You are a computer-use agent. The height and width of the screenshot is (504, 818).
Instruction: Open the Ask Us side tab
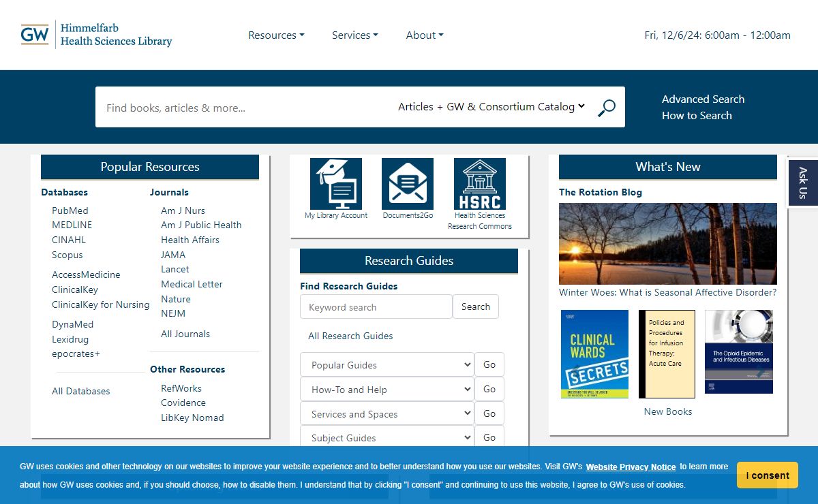tap(802, 183)
